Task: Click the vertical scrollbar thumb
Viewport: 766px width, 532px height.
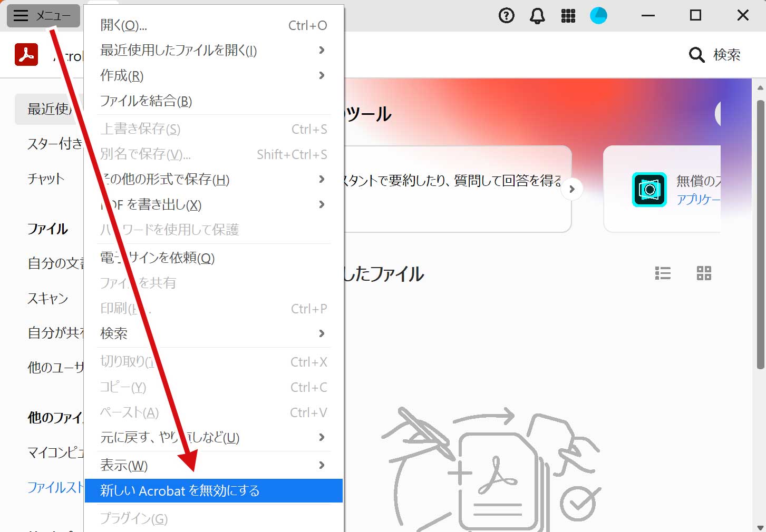Action: coord(760,234)
